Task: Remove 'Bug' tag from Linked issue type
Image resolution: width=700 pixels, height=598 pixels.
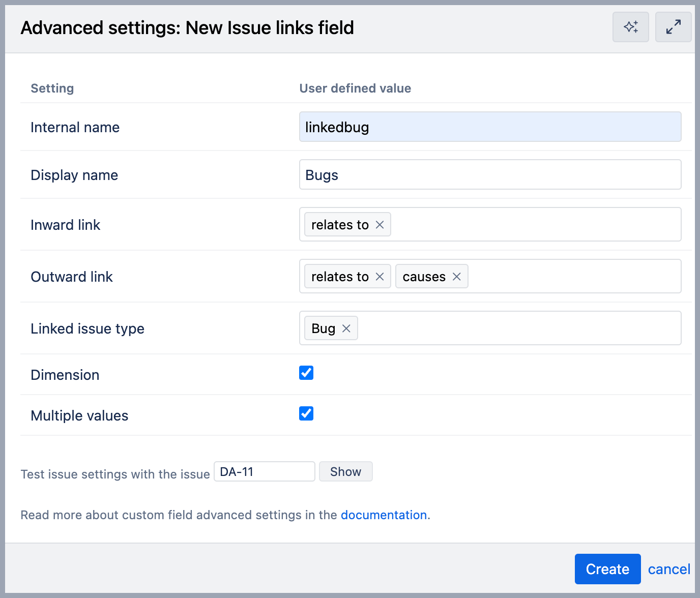Action: click(x=346, y=328)
